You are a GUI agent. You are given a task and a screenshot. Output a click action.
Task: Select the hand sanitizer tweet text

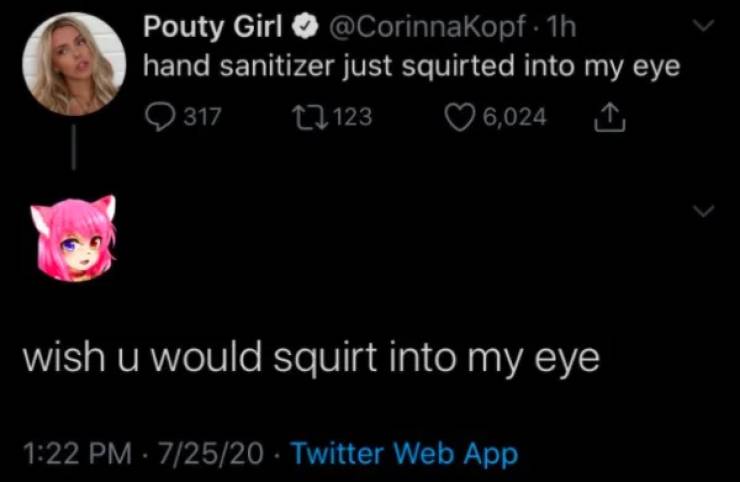tap(411, 67)
